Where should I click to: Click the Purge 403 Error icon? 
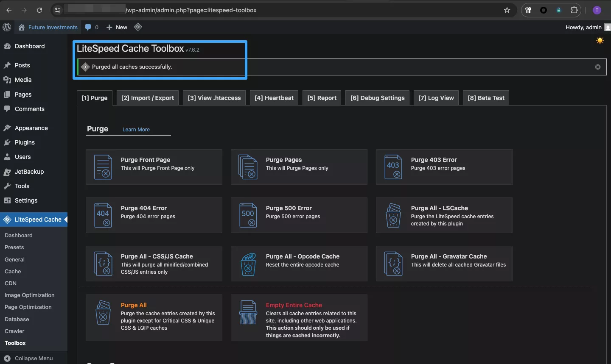pyautogui.click(x=393, y=167)
